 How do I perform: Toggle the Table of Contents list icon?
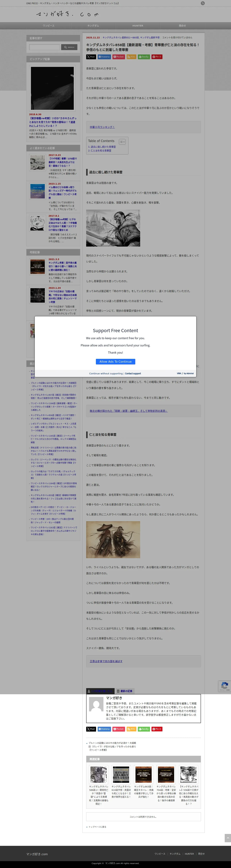[122, 142]
